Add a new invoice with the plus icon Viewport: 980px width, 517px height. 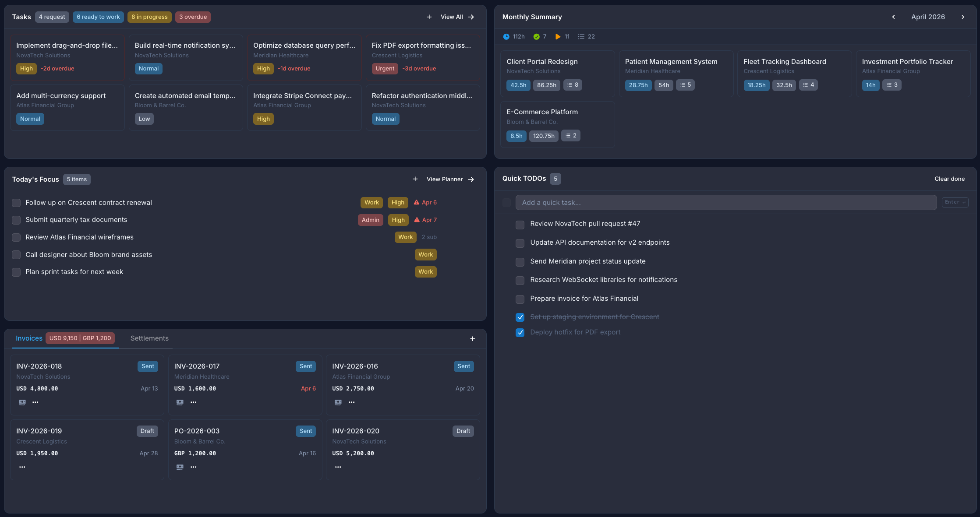pos(473,339)
